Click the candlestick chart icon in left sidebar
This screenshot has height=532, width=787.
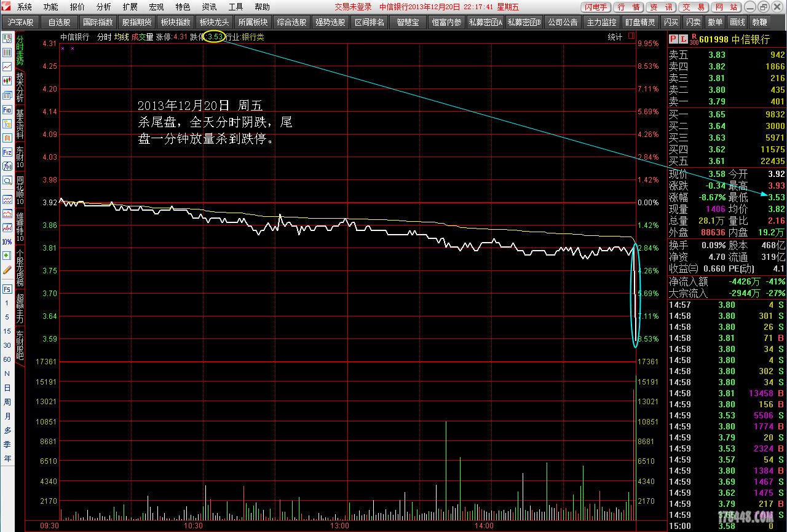tap(7, 80)
